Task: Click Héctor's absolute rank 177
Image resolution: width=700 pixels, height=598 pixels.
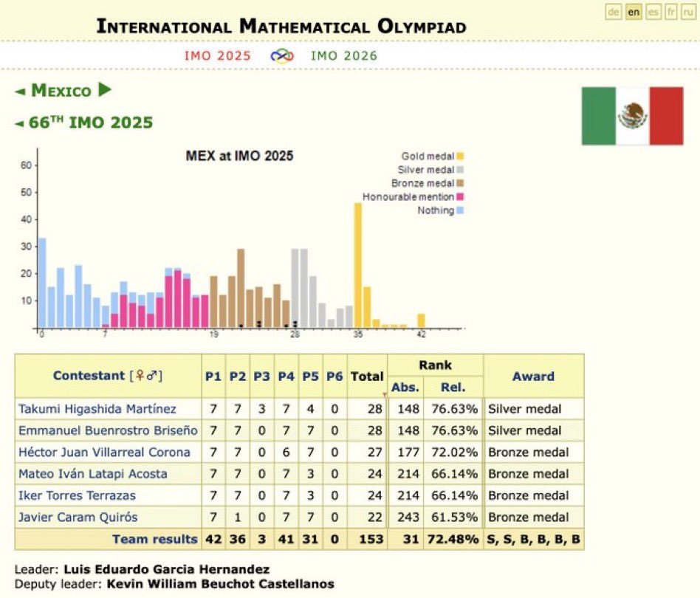Action: coord(408,452)
